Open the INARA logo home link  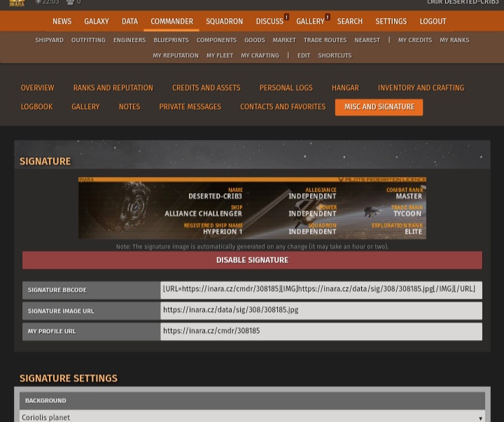click(17, 3)
